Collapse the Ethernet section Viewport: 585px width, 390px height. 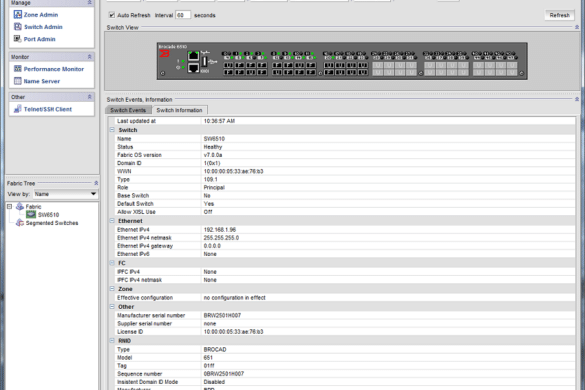[x=112, y=221]
